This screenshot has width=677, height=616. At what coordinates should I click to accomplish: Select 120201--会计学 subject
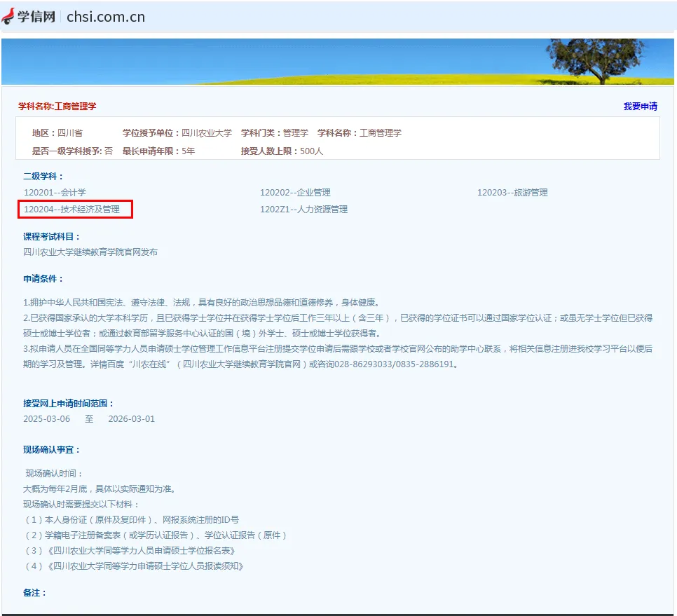click(55, 193)
